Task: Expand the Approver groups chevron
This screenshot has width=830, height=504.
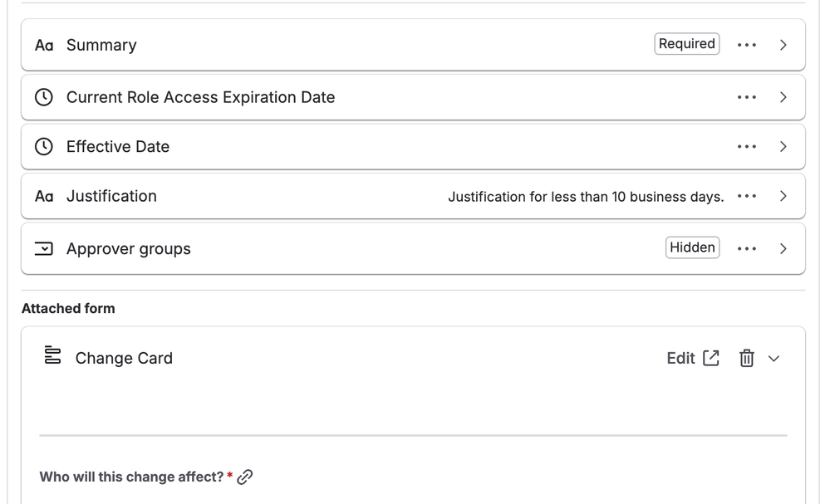Action: (x=783, y=248)
